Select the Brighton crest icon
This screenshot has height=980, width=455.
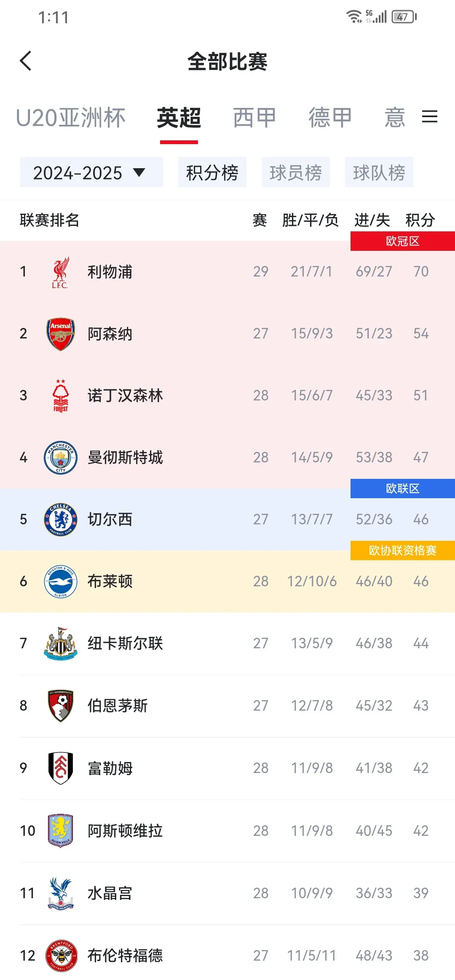60,581
